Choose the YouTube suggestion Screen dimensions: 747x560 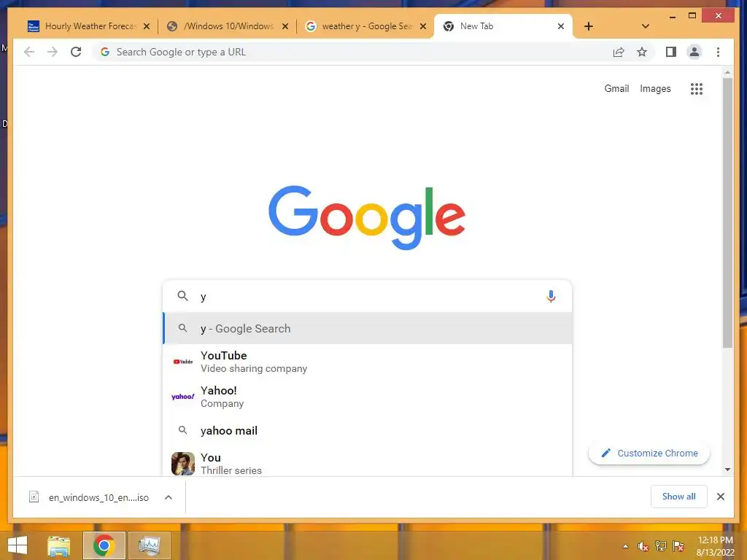[x=368, y=362]
